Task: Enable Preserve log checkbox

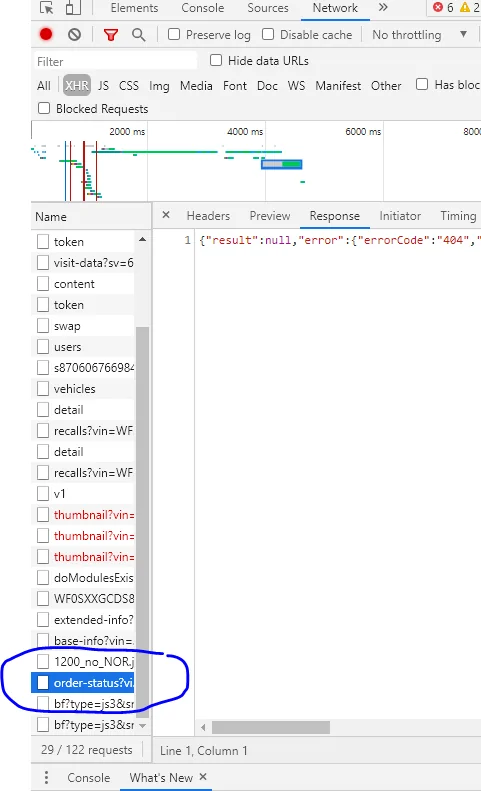Action: (x=174, y=34)
